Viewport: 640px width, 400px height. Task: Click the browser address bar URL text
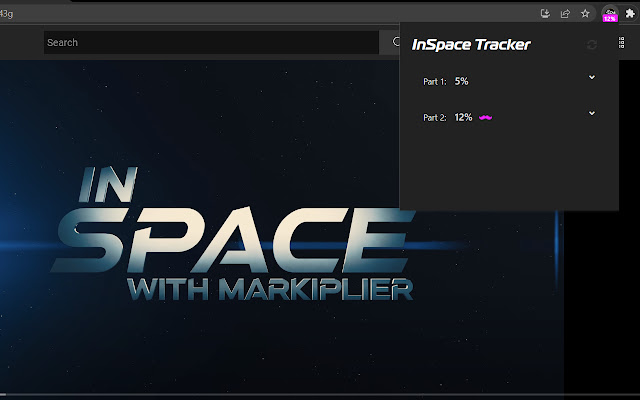7,13
